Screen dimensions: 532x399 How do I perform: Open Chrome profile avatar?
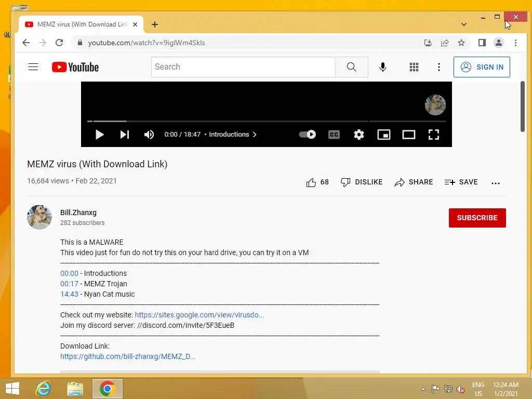tap(499, 43)
